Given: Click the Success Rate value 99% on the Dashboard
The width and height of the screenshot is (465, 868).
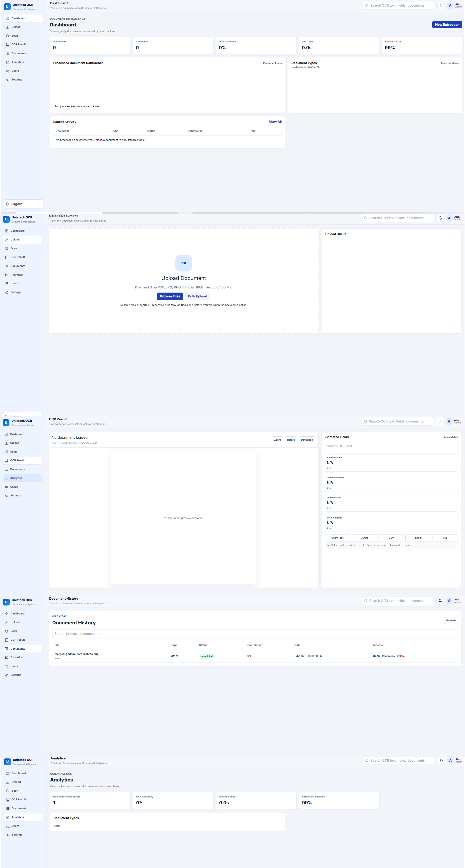Looking at the screenshot, I should click(x=390, y=48).
